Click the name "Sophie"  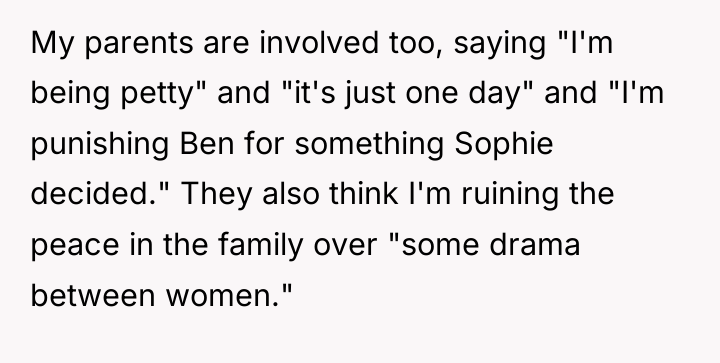click(504, 145)
